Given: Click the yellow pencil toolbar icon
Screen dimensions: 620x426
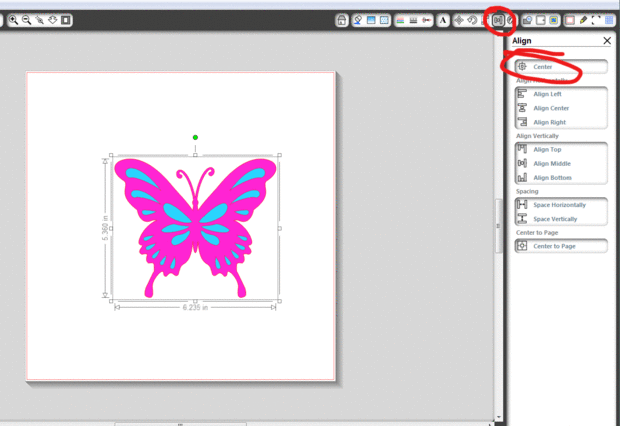Looking at the screenshot, I should [x=583, y=20].
